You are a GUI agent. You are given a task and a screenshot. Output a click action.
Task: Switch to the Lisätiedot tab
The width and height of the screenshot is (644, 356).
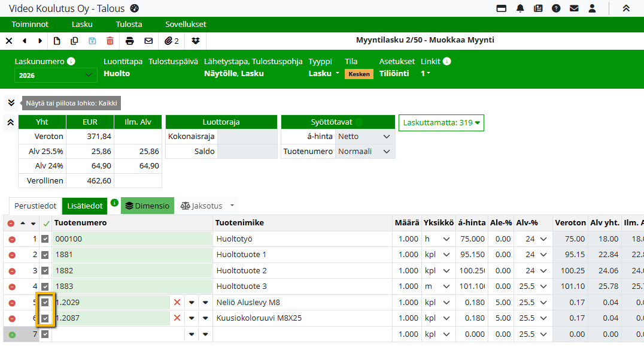tap(84, 206)
